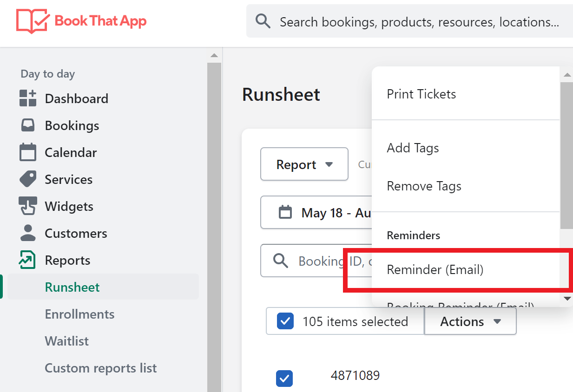Open the Report dropdown button
573x392 pixels.
pyautogui.click(x=304, y=164)
